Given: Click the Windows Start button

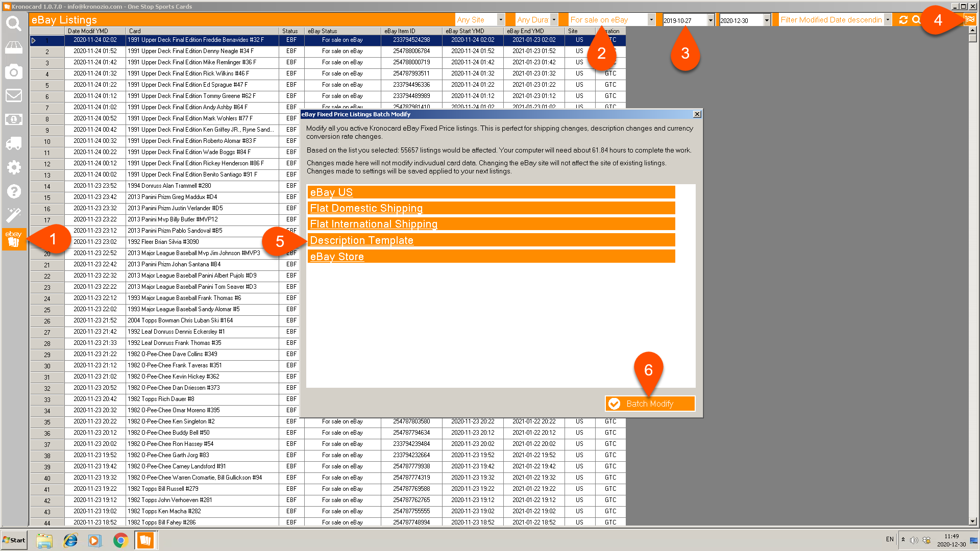Looking at the screenshot, I should (14, 540).
